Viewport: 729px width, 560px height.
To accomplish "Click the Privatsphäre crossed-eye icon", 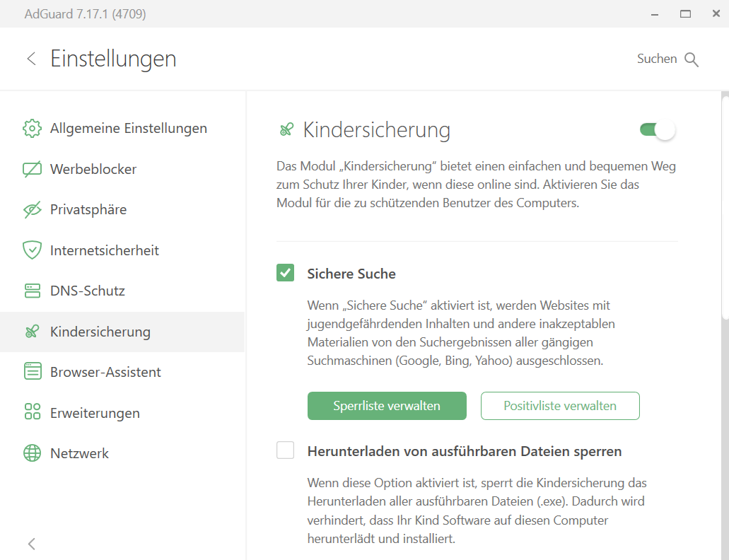I will 32,209.
